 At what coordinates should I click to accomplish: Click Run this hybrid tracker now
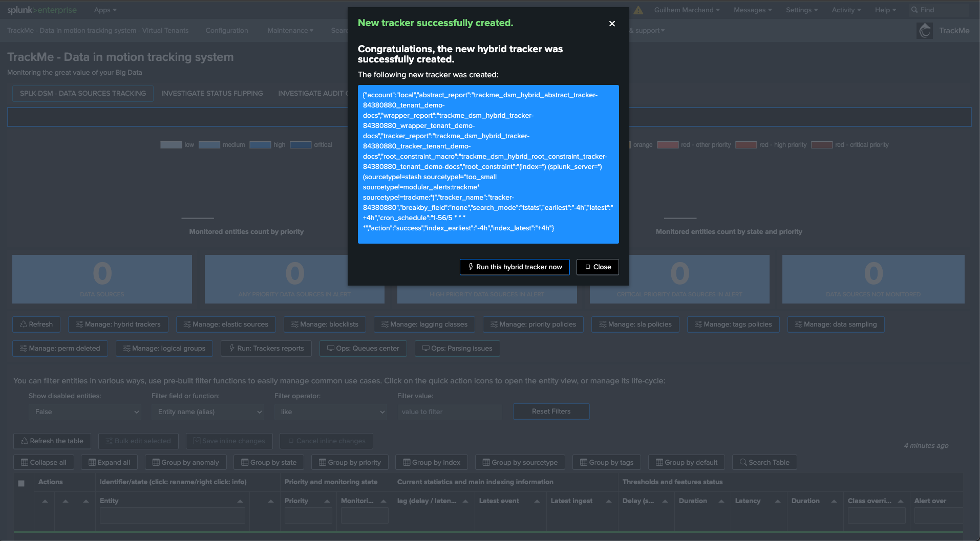tap(514, 267)
